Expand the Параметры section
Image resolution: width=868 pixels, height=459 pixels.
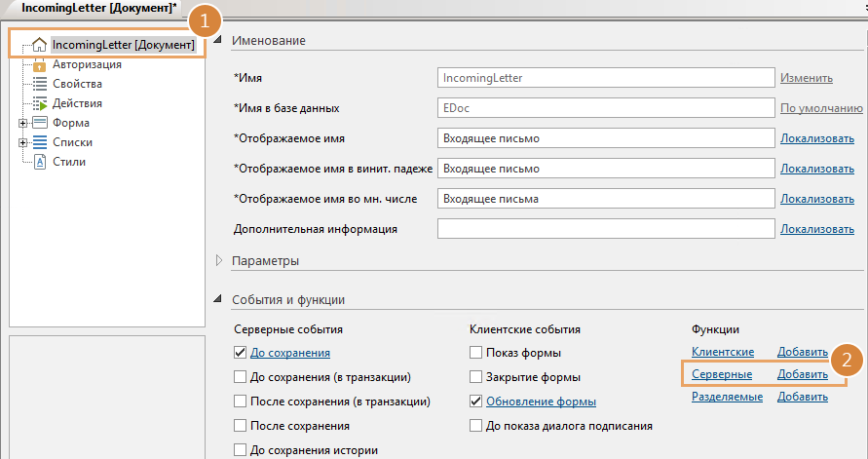click(x=218, y=261)
